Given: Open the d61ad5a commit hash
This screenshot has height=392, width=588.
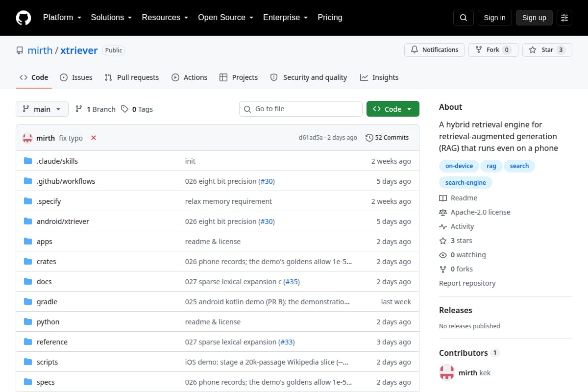Looking at the screenshot, I should pos(311,138).
